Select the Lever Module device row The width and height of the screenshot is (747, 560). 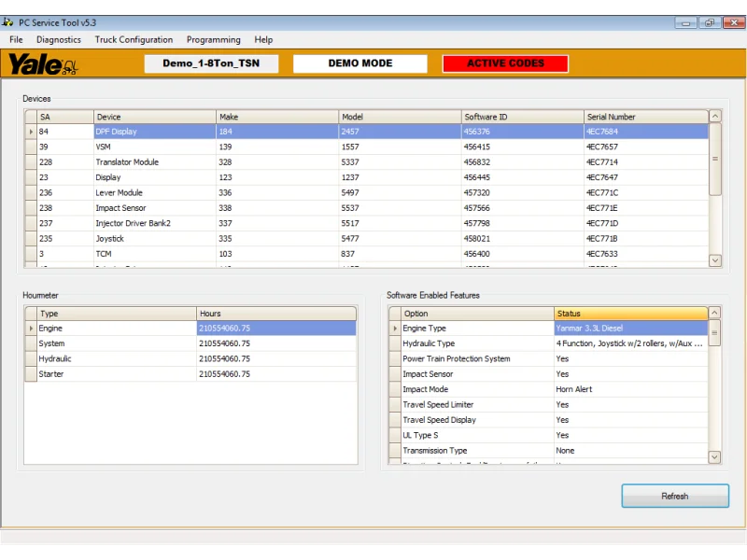click(367, 192)
